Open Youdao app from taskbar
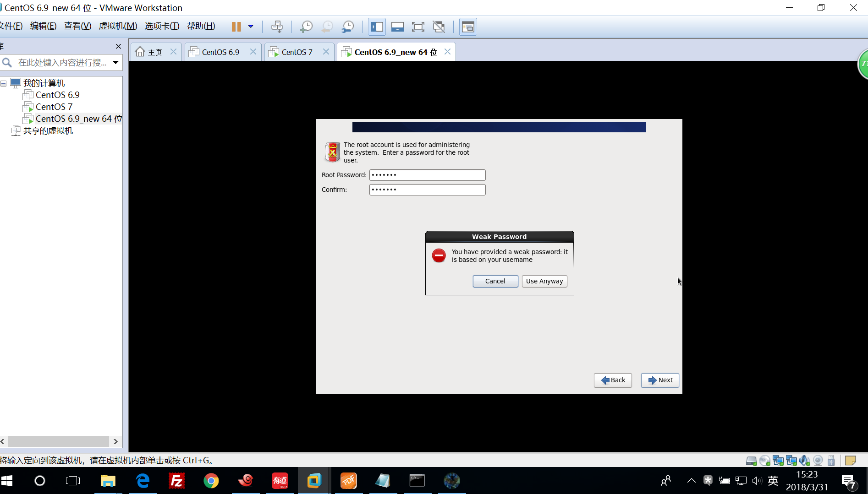Screen dimensions: 868x494 pyautogui.click(x=280, y=481)
